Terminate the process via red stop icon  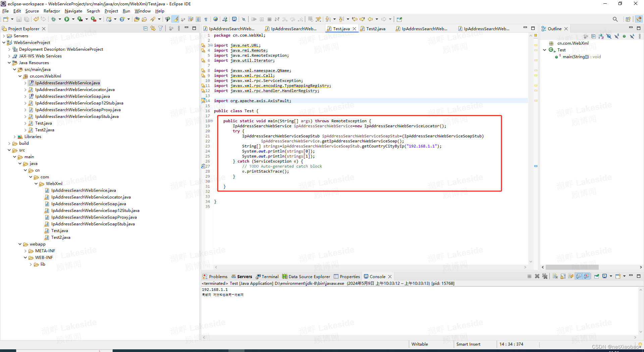click(x=529, y=276)
